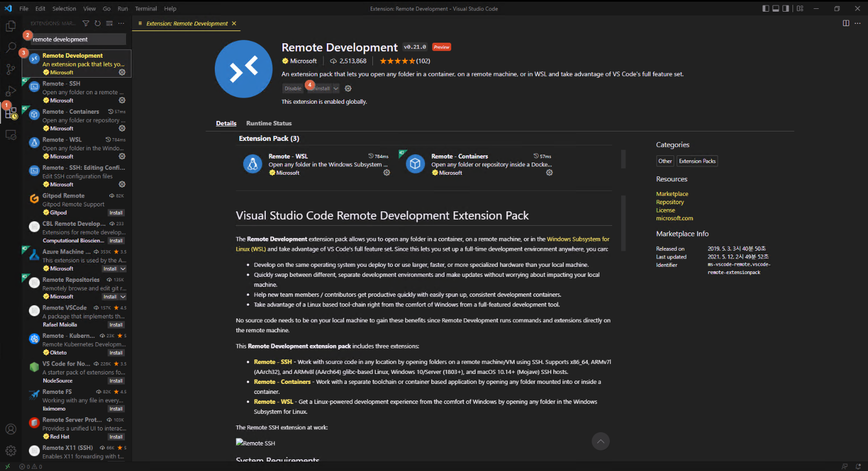Open the File menu

pyautogui.click(x=24, y=8)
